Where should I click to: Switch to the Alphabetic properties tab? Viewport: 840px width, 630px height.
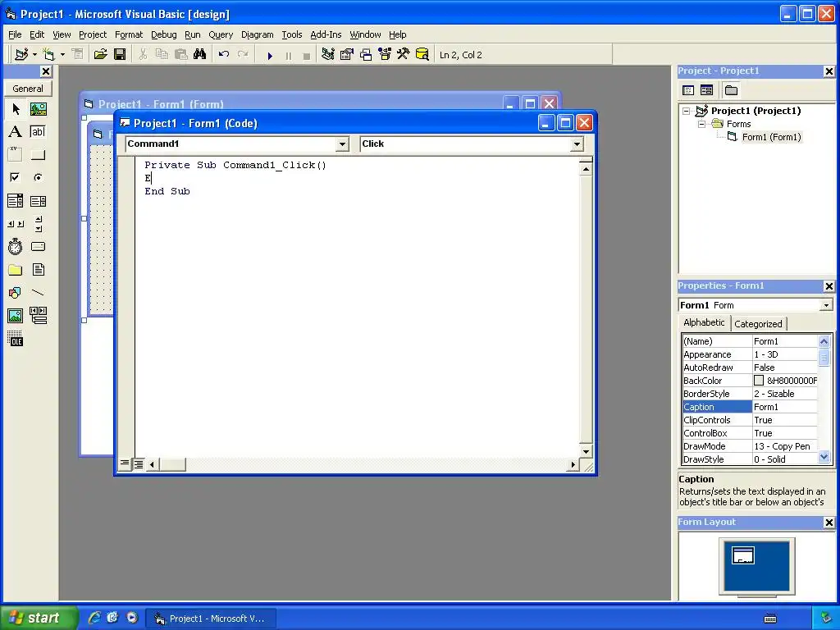coord(704,322)
